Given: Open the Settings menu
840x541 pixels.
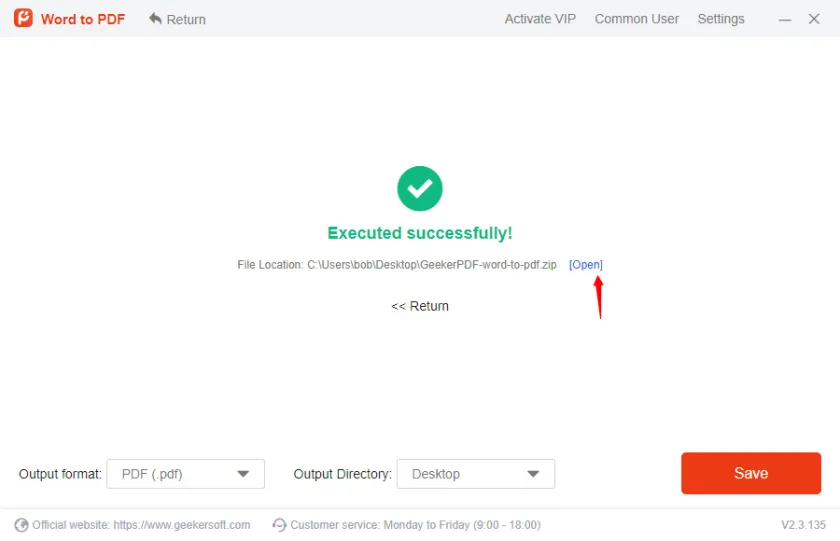Looking at the screenshot, I should pos(721,19).
